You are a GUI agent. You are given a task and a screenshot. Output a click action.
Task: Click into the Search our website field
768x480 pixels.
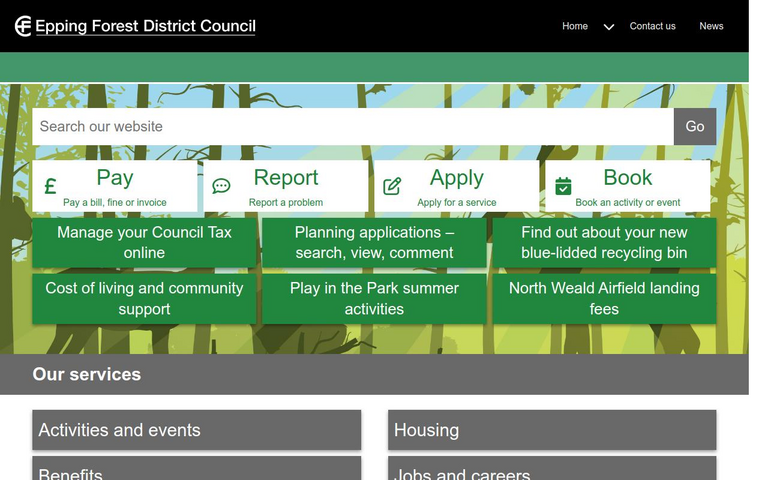tap(352, 127)
